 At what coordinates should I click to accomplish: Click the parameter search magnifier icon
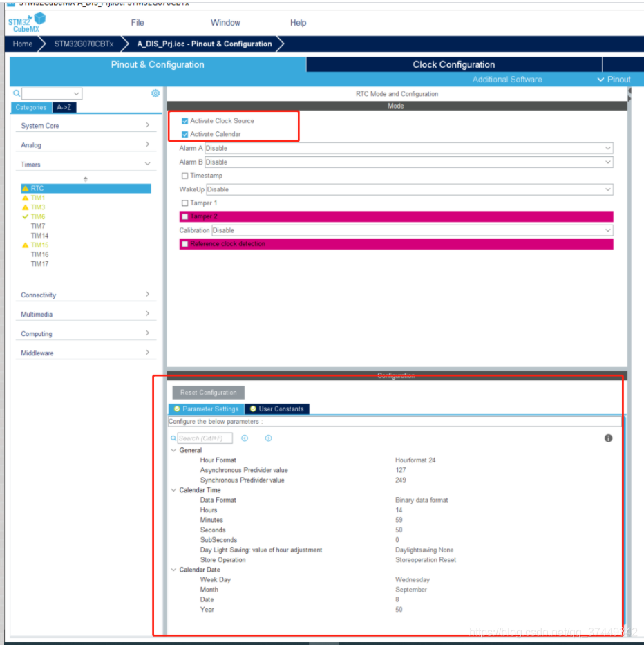pyautogui.click(x=173, y=438)
